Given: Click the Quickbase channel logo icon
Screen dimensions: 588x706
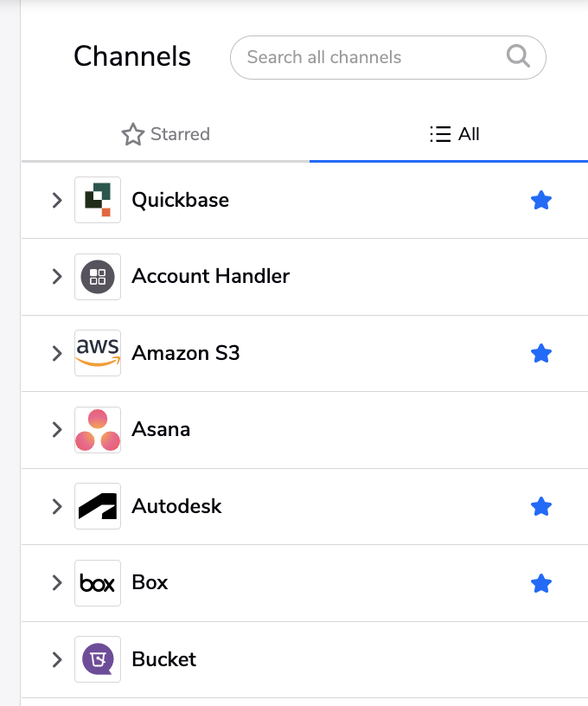Looking at the screenshot, I should (x=98, y=200).
